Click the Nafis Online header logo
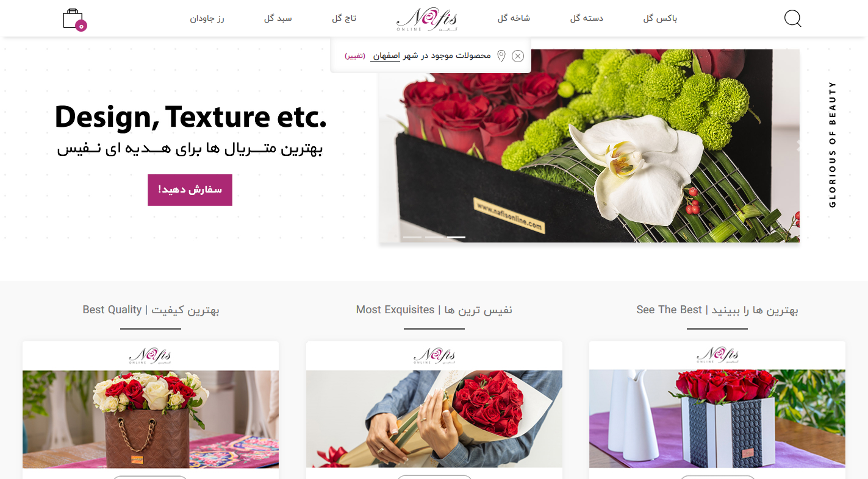 click(426, 19)
